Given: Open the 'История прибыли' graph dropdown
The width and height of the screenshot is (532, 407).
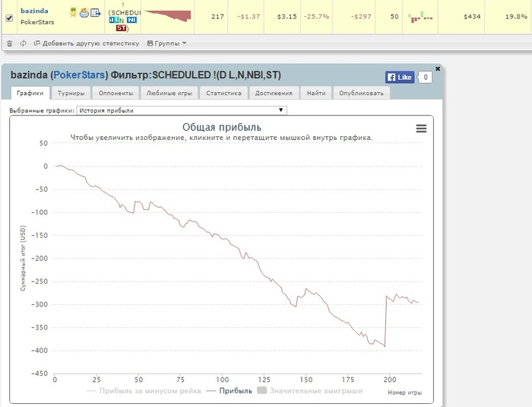Looking at the screenshot, I should 182,110.
